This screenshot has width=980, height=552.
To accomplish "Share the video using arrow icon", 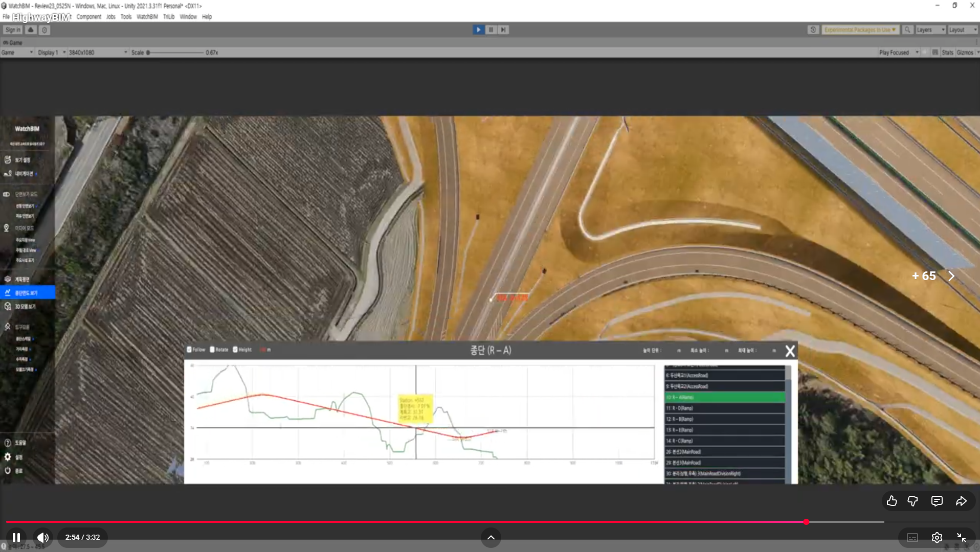I will (x=961, y=501).
